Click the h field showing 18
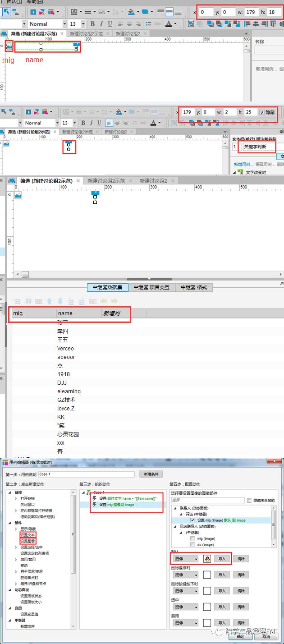Viewport: 284px width, 644px height. point(273,12)
